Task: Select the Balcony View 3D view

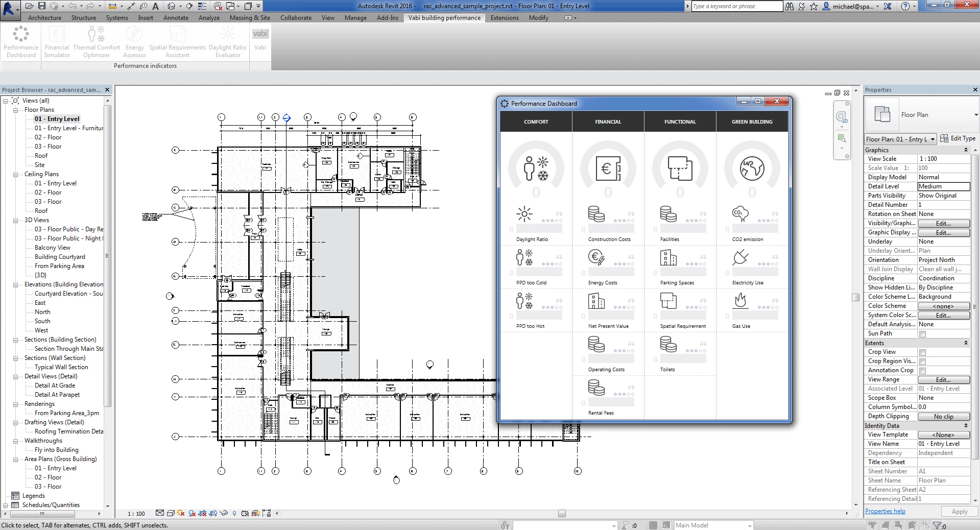Action: pos(53,248)
